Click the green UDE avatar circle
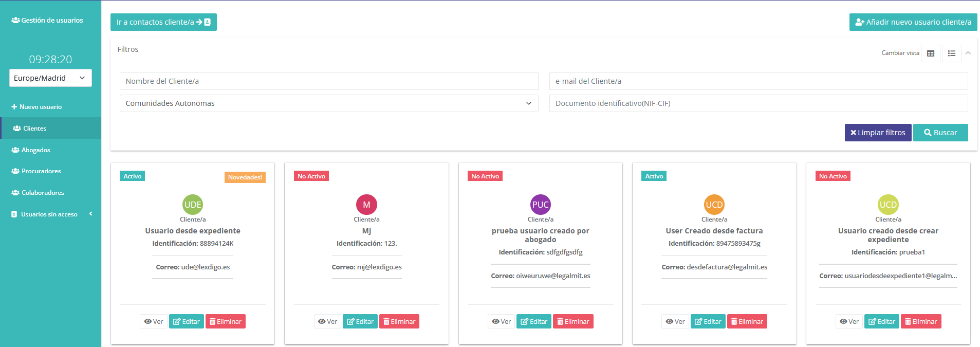 [x=193, y=205]
